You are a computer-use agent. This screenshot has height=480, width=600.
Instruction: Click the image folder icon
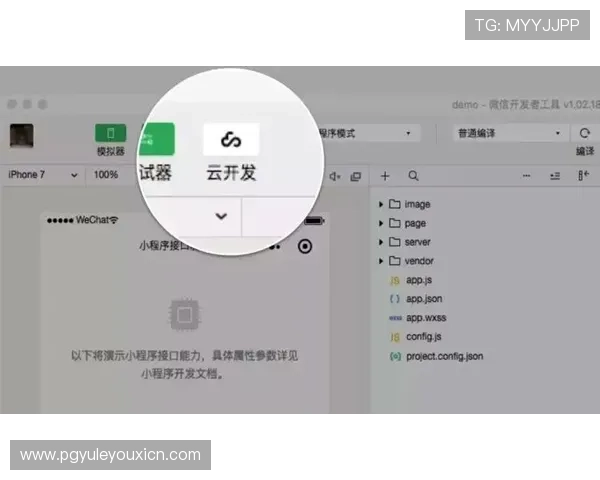click(x=395, y=204)
